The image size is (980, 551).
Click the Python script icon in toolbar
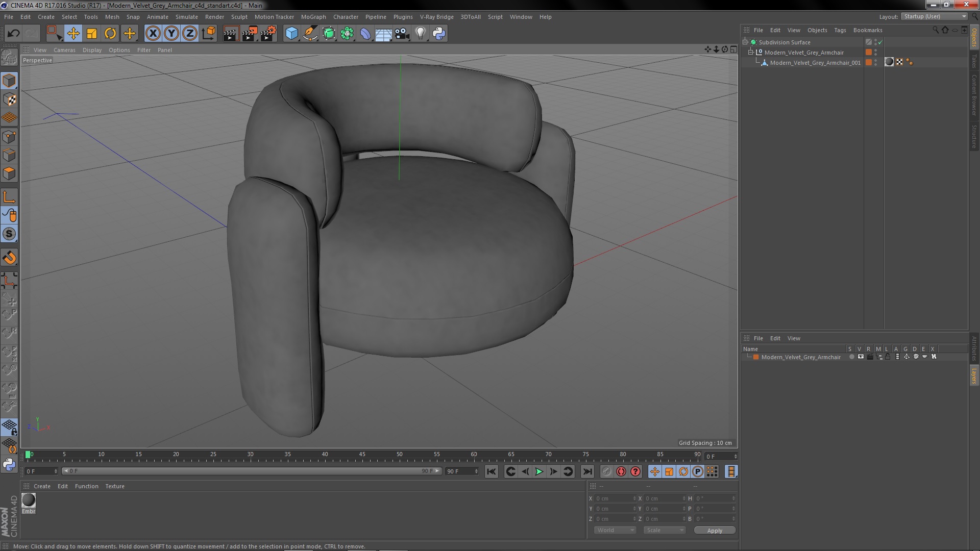tap(439, 34)
